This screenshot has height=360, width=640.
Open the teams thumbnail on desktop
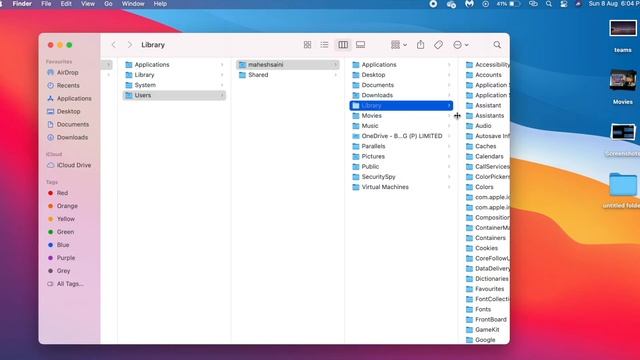point(623,29)
